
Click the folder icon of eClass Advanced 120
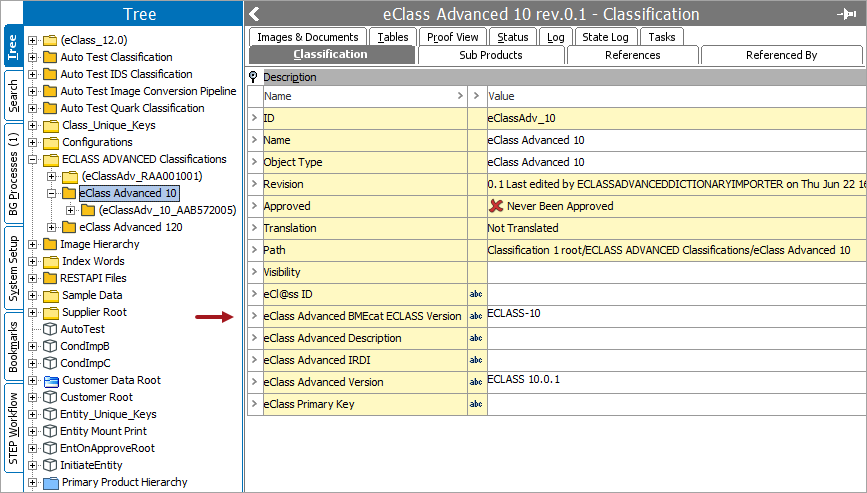(x=69, y=227)
